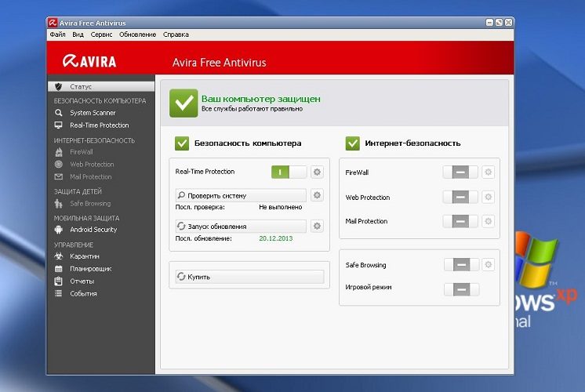Screen dimensions: 585x392
Task: Open События in the sidebar
Action: tap(83, 293)
